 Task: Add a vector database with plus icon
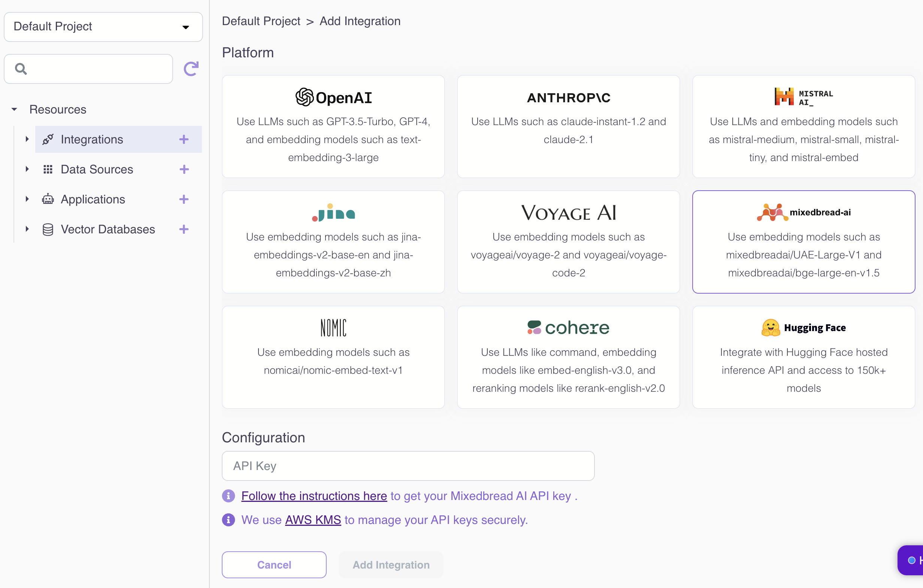pyautogui.click(x=184, y=229)
